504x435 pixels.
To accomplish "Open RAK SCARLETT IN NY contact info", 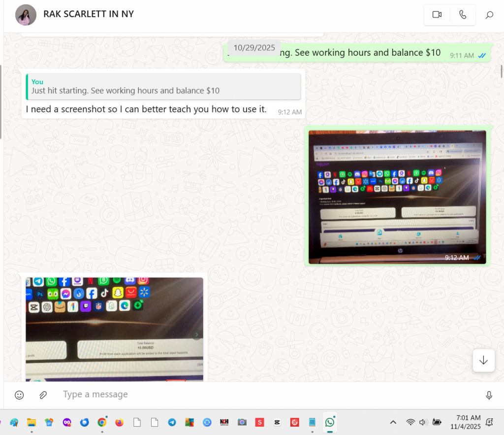I will (89, 14).
